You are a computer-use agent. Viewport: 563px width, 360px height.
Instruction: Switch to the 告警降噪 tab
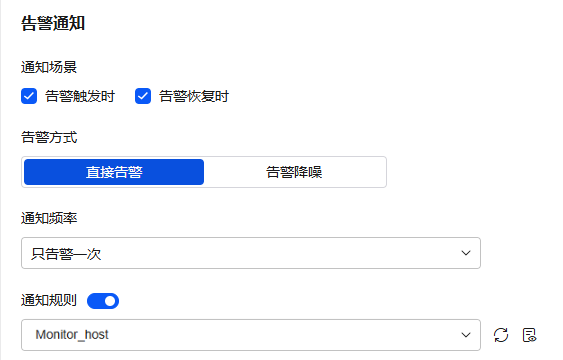tap(294, 172)
